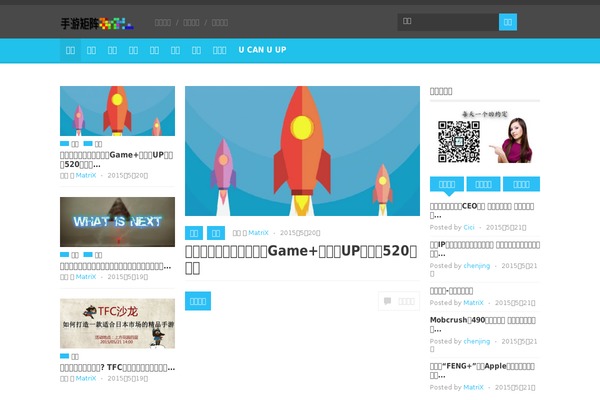Open the U CAN U UP menu item
Viewport: 600px width, 400px height.
(262, 50)
